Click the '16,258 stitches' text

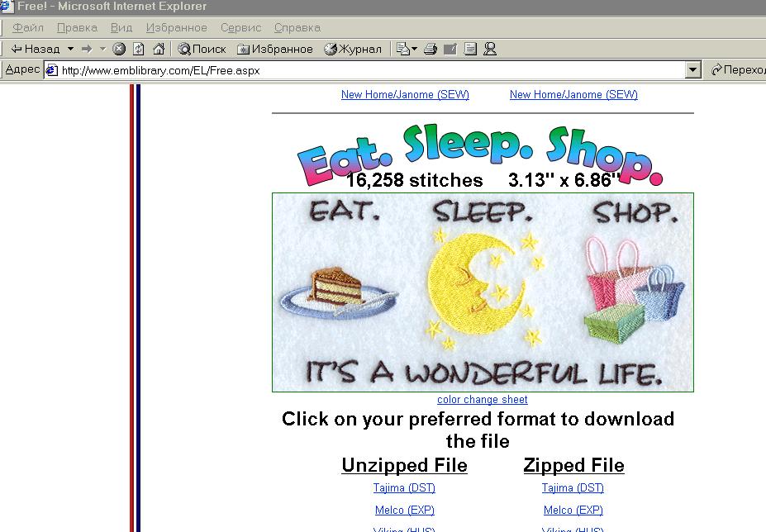coord(414,180)
